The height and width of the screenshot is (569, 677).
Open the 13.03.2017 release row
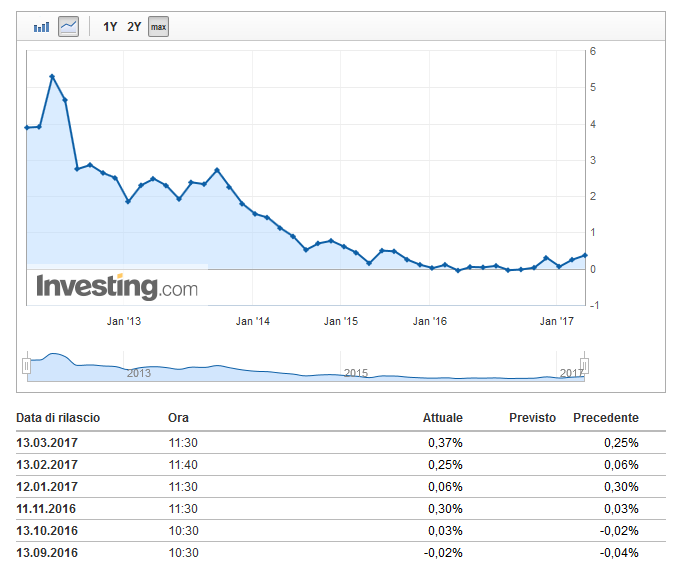click(x=47, y=443)
